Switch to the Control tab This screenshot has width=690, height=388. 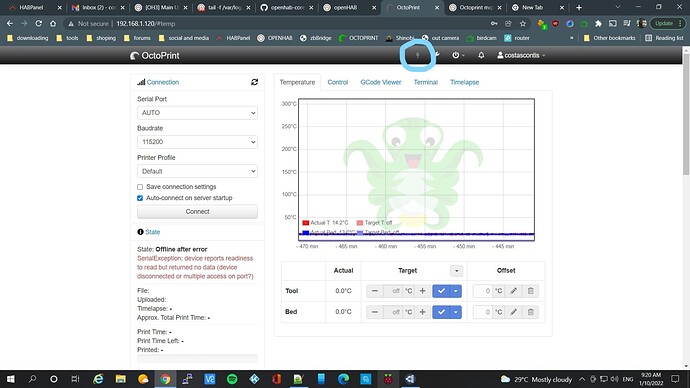(x=338, y=82)
